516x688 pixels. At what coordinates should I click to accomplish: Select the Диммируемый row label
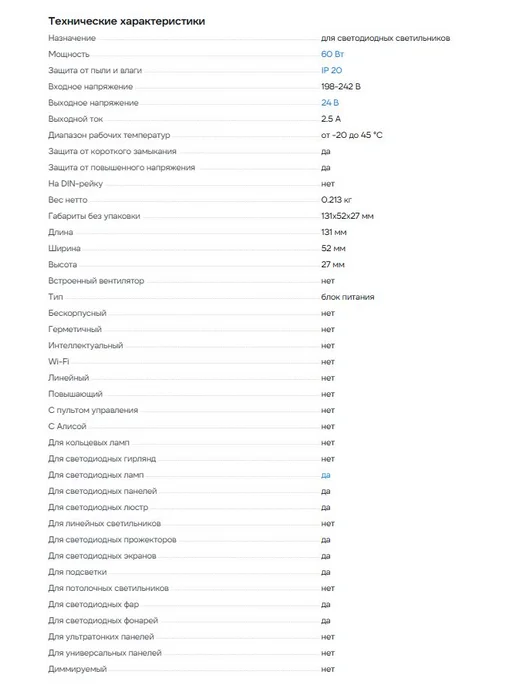pyautogui.click(x=77, y=669)
